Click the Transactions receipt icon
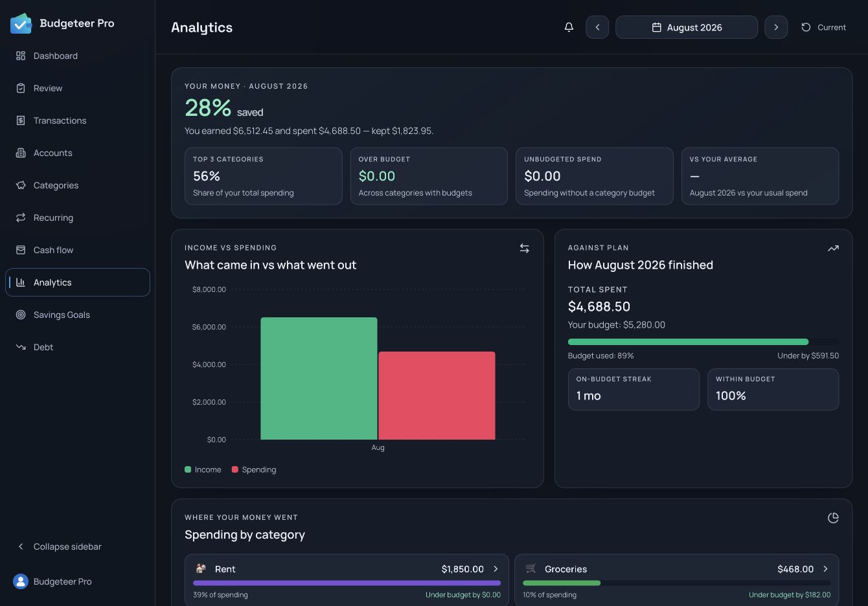Viewport: 868px width, 606px height. click(21, 120)
